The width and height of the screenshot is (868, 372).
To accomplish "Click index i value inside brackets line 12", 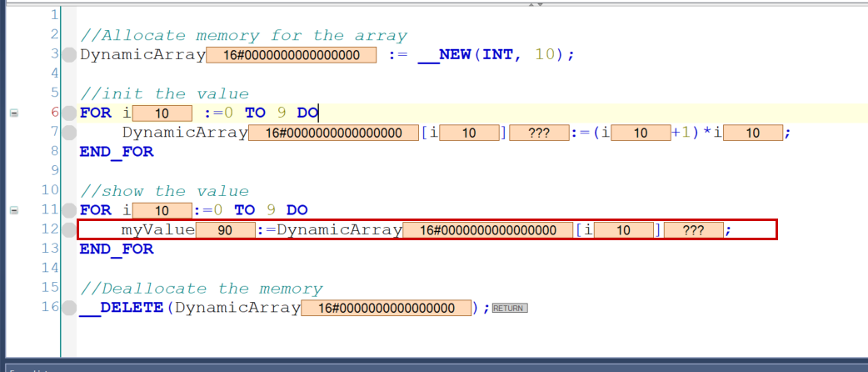I will [x=623, y=230].
